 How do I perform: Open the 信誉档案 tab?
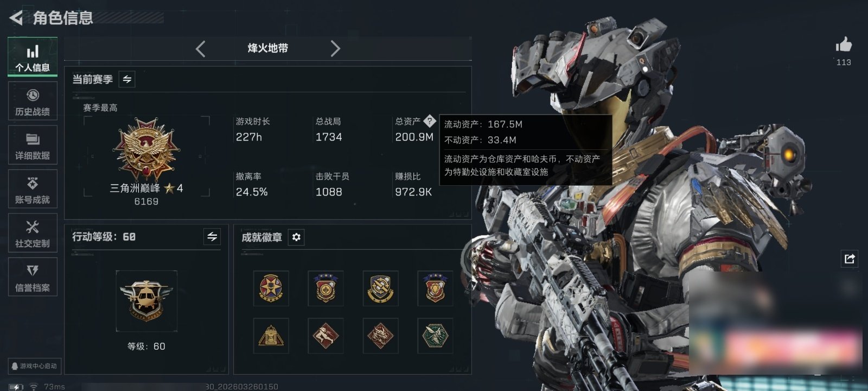[x=33, y=277]
